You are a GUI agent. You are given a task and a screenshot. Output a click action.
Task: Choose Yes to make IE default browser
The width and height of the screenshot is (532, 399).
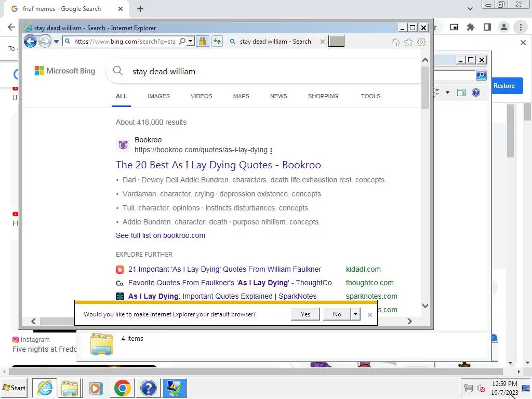305,314
